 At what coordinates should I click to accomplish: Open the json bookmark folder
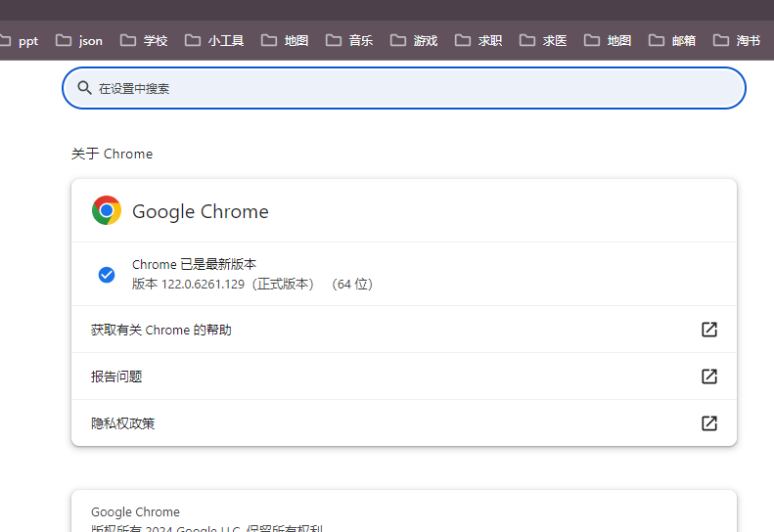click(79, 40)
